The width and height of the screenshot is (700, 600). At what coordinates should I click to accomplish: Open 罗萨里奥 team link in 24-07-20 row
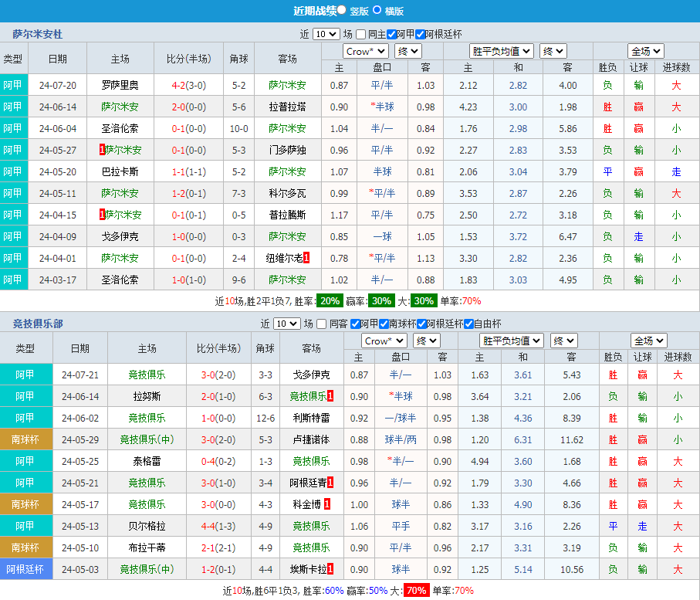pyautogui.click(x=120, y=85)
